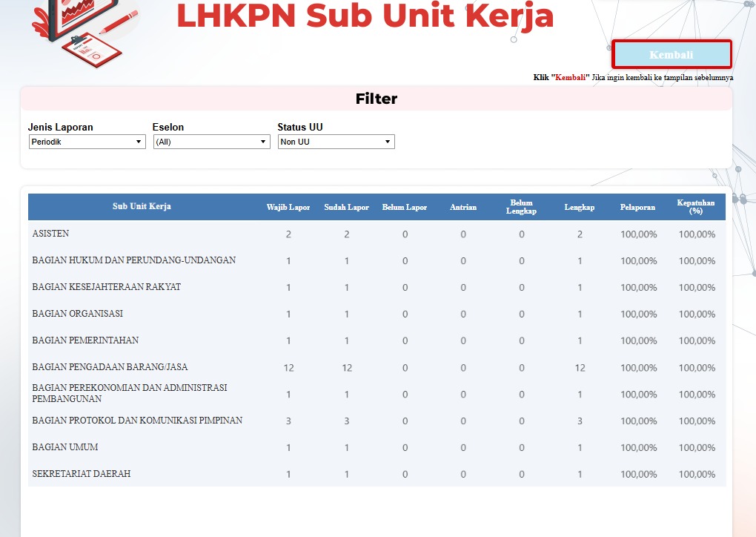This screenshot has height=537, width=756.
Task: Select BAGIAN KESEJAHTERAAN RAKYAT row
Action: pos(107,287)
